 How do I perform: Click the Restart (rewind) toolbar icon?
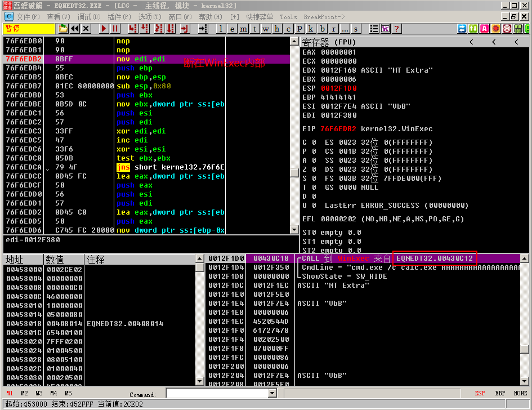[75, 29]
